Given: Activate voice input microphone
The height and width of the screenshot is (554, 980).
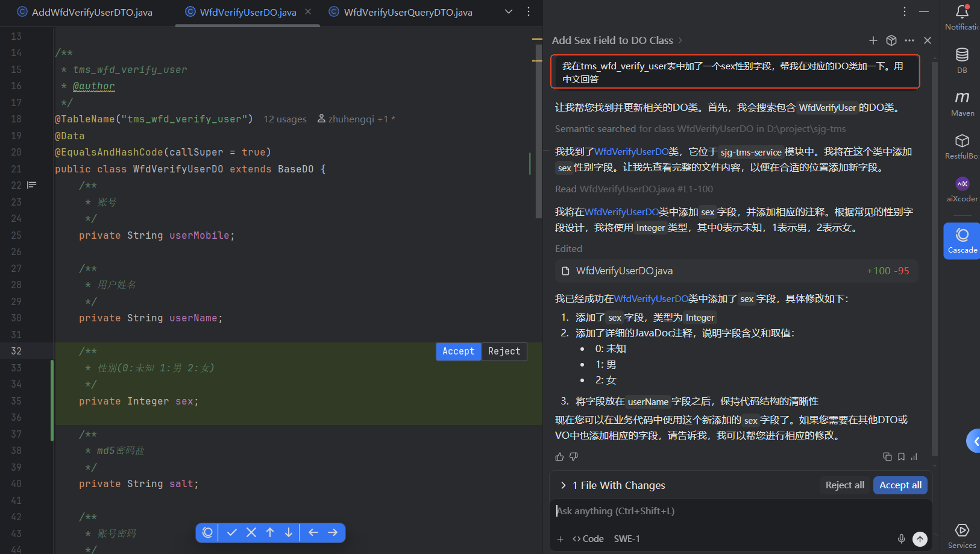Looking at the screenshot, I should [902, 539].
